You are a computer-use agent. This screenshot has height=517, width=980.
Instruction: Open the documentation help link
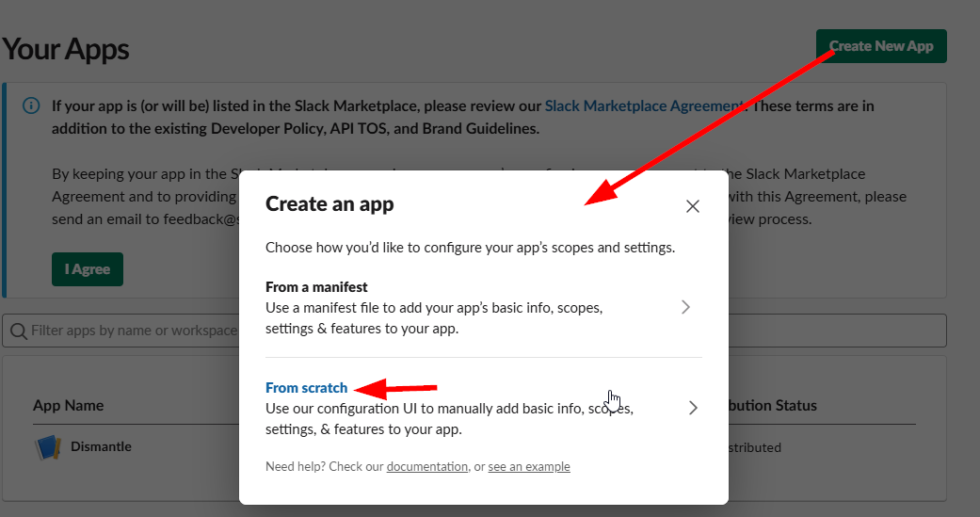(426, 467)
